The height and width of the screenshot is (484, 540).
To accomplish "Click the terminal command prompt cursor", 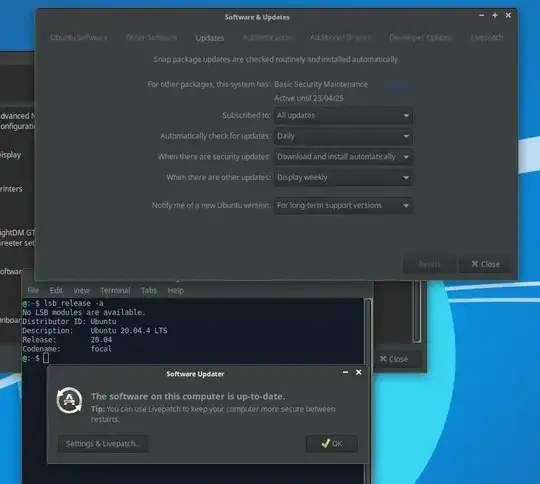I will click(x=46, y=358).
